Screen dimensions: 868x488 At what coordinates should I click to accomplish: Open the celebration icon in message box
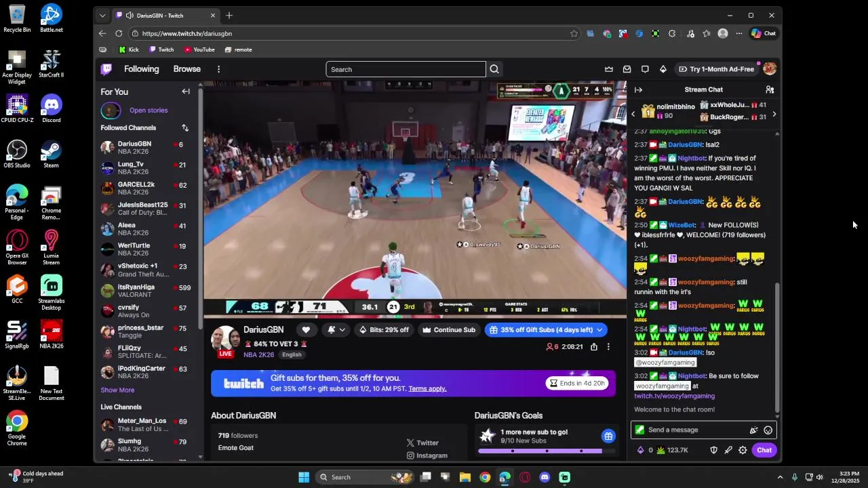coord(753,430)
